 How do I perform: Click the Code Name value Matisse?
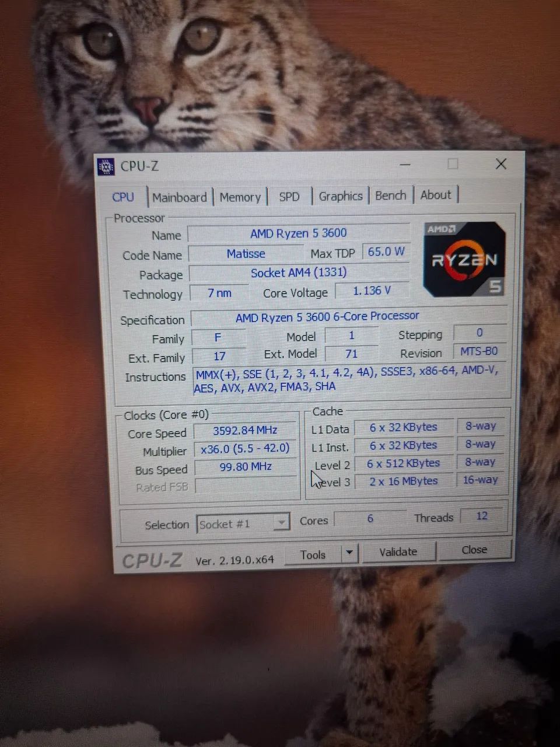click(246, 254)
